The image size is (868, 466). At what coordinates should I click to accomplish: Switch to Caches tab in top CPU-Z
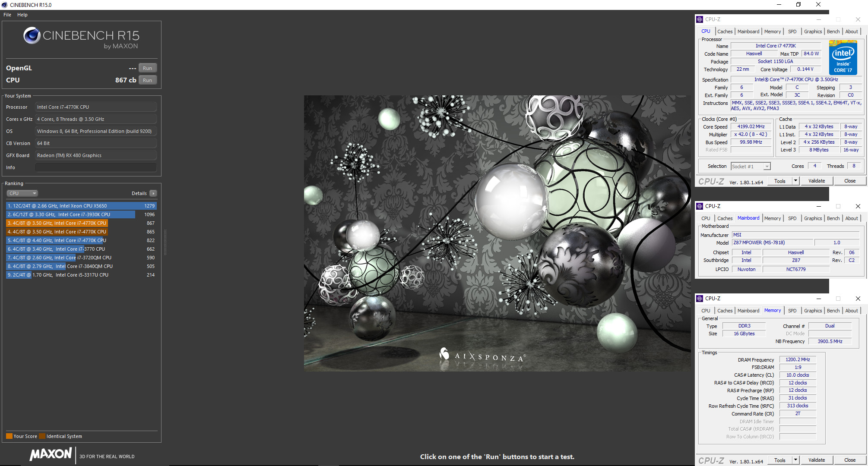click(x=725, y=31)
